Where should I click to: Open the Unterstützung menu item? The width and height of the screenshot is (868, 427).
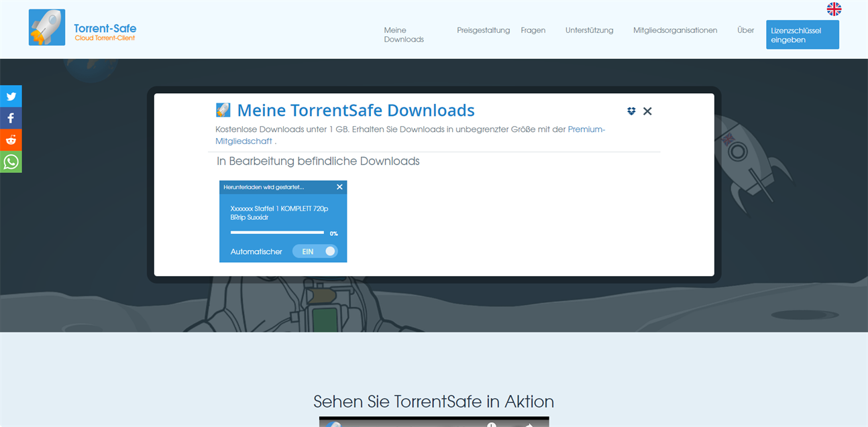(590, 30)
